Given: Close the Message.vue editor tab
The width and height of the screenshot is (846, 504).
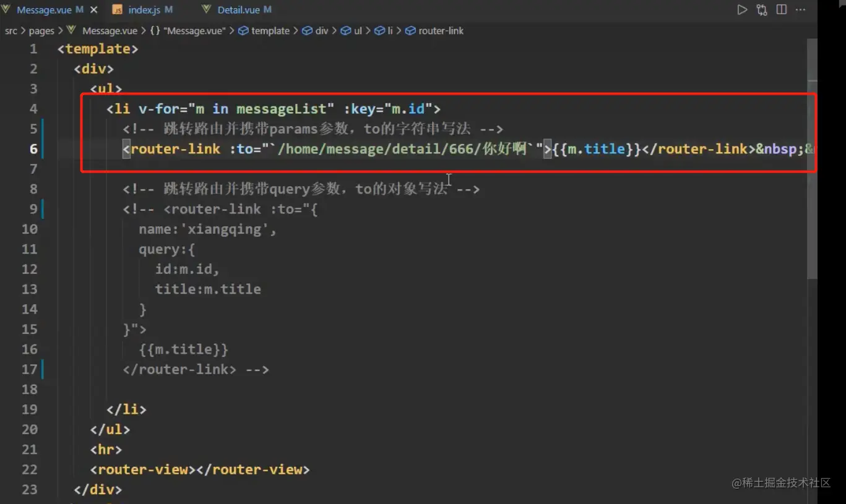Looking at the screenshot, I should click(x=94, y=10).
